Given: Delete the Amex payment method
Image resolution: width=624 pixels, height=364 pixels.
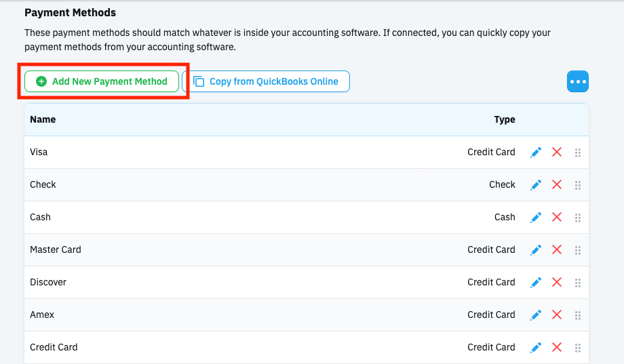Looking at the screenshot, I should pyautogui.click(x=557, y=315).
